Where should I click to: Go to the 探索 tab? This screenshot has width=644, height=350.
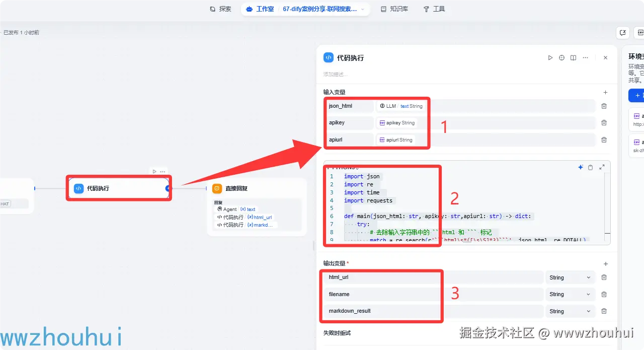(220, 9)
